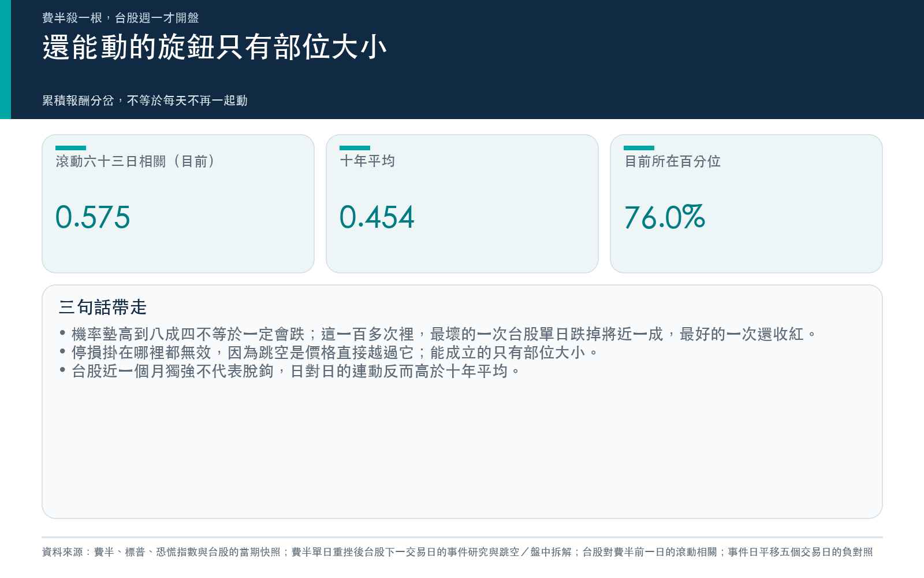Click the value 76.0%
This screenshot has width=924, height=578.
(665, 217)
